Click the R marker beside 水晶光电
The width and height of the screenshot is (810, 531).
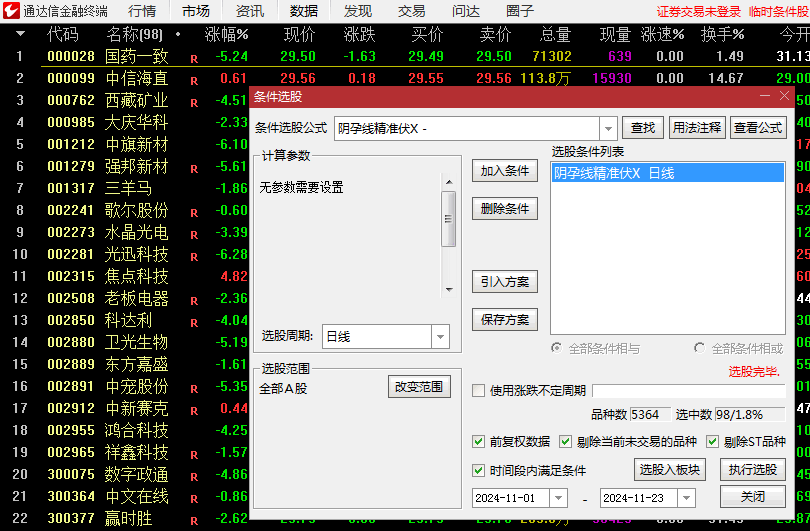click(x=194, y=235)
